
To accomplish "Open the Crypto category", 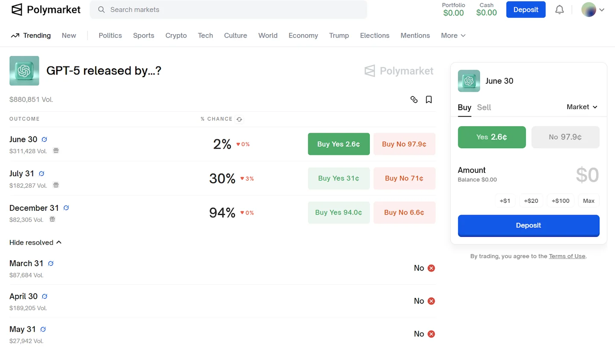I will 176,35.
